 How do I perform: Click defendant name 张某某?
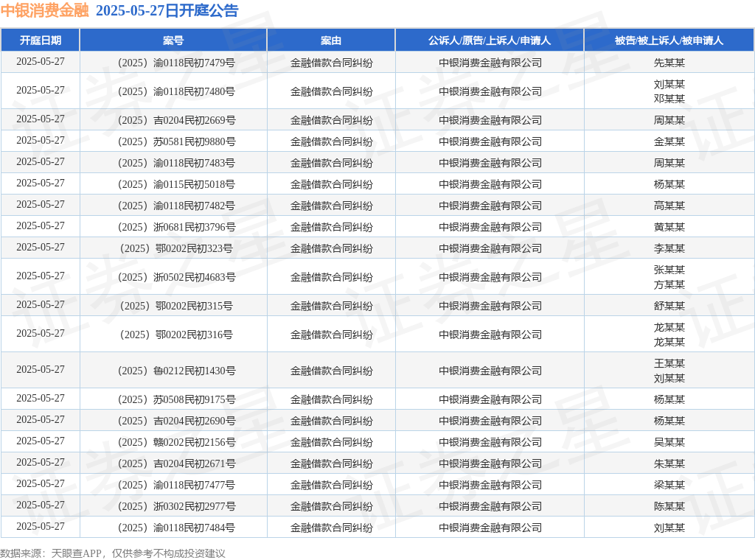tap(669, 270)
